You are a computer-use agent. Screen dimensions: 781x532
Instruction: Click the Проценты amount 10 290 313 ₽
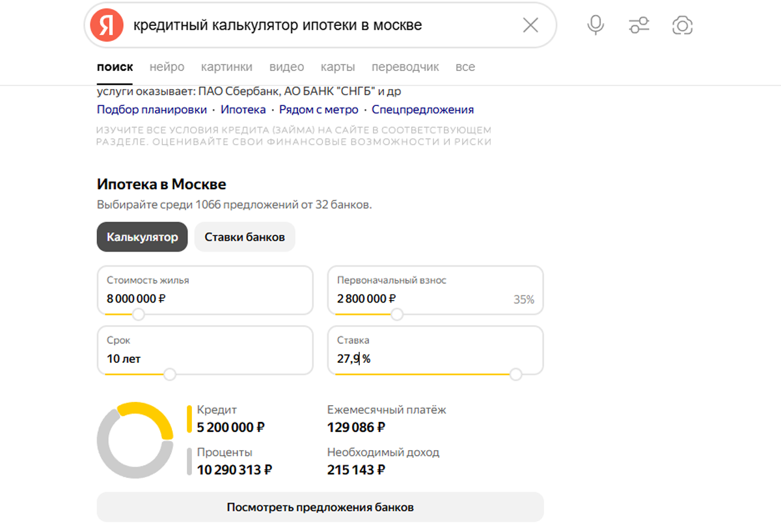point(234,470)
